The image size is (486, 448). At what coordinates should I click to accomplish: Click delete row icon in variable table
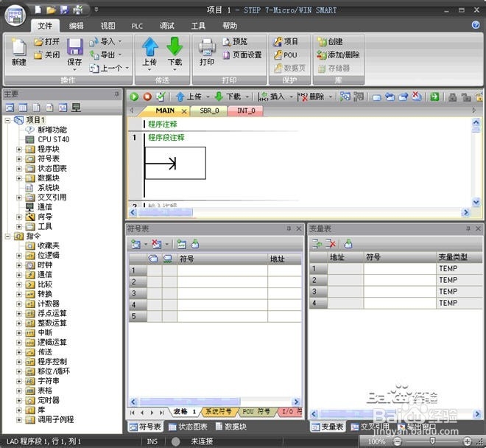[331, 244]
